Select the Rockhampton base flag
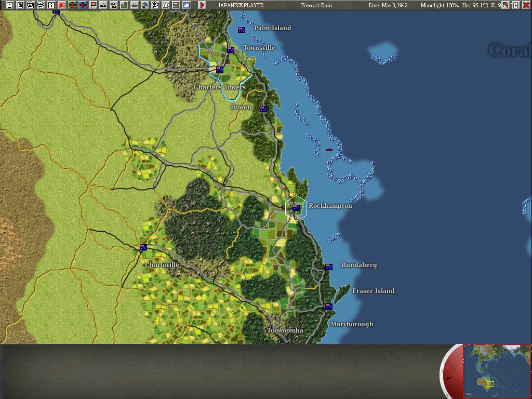 click(x=296, y=208)
